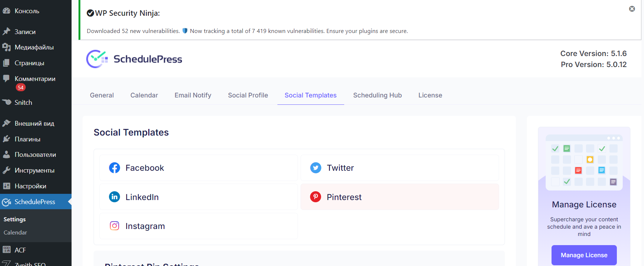Select the Twitter template card
This screenshot has width=644, height=266.
click(x=399, y=168)
